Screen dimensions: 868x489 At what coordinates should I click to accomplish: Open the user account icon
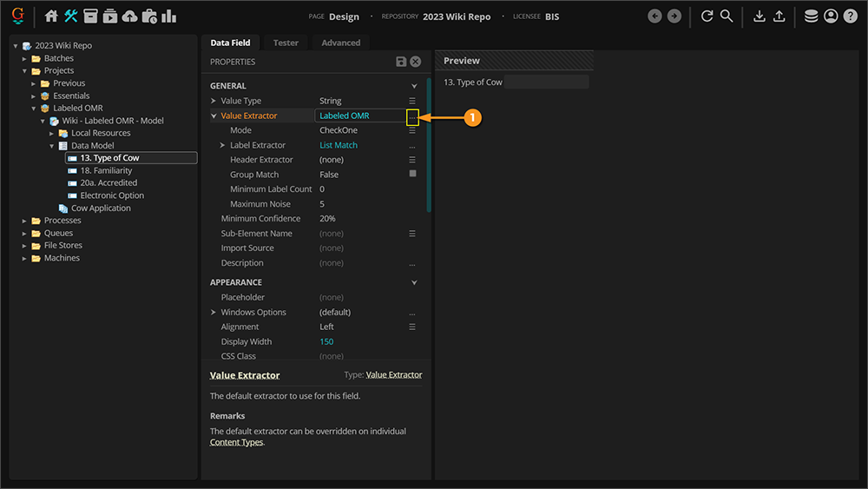point(831,17)
